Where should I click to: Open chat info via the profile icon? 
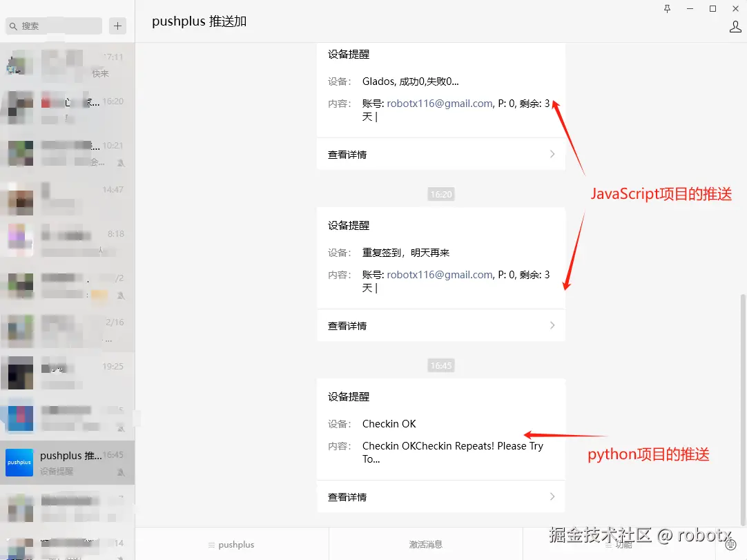[735, 26]
